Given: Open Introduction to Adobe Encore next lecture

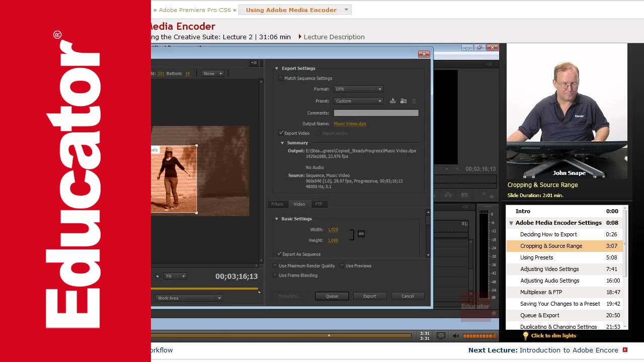Looking at the screenshot, I should coord(569,350).
